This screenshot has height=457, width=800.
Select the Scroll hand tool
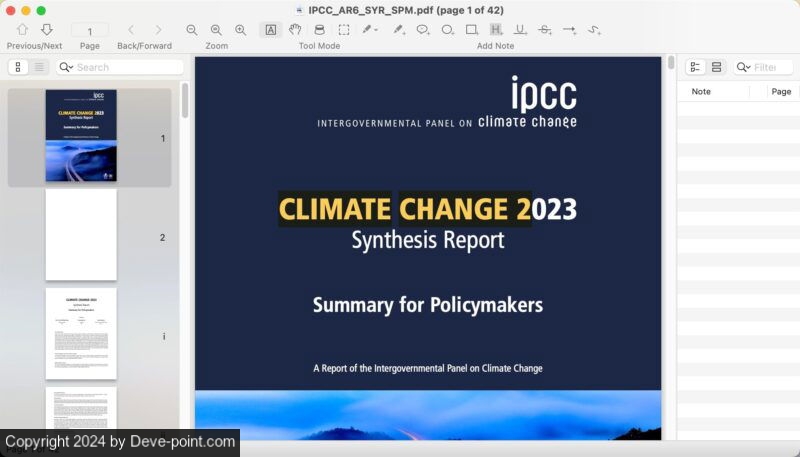click(x=295, y=30)
